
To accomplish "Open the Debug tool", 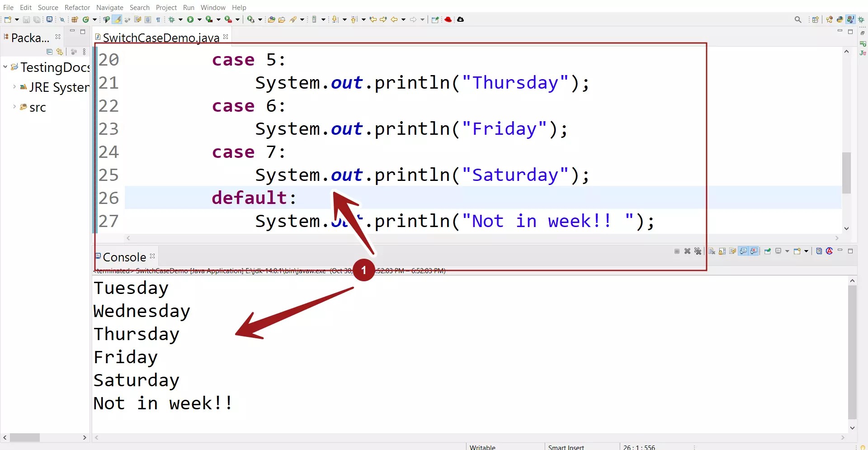I will click(x=172, y=19).
